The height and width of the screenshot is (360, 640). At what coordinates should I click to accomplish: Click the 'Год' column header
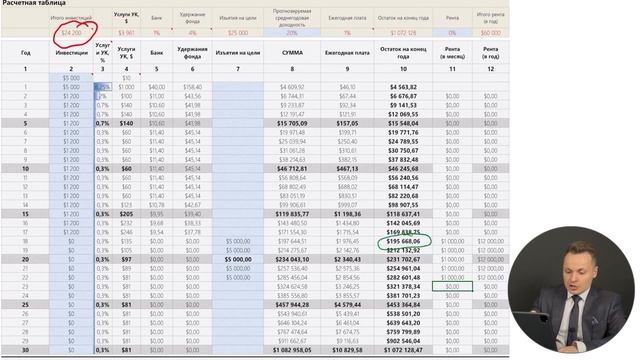click(25, 53)
